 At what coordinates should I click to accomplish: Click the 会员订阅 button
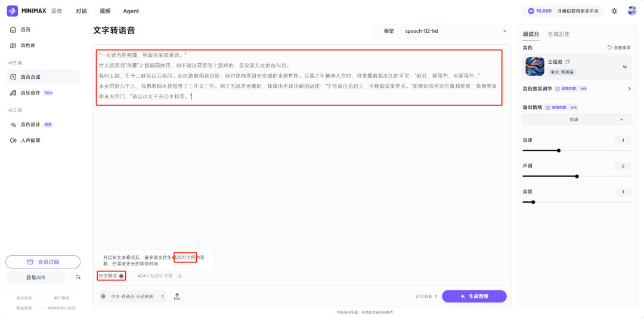click(43, 262)
